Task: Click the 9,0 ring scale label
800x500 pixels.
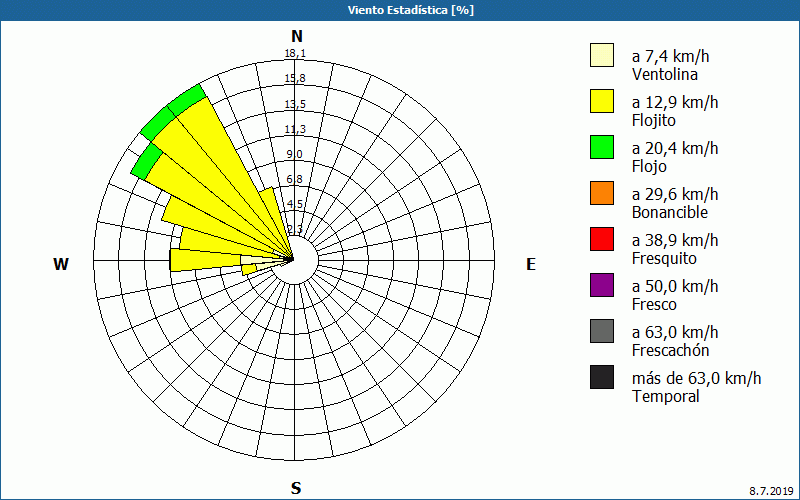Action: click(x=294, y=154)
